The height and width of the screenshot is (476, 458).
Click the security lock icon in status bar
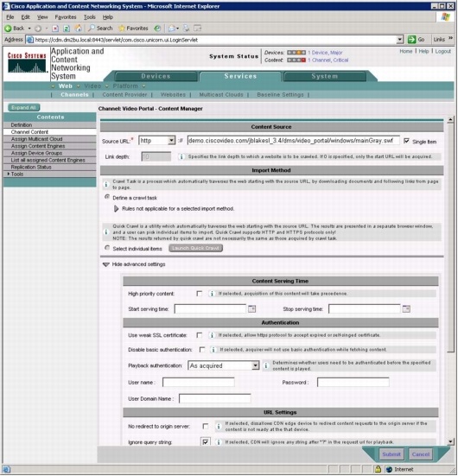(378, 469)
